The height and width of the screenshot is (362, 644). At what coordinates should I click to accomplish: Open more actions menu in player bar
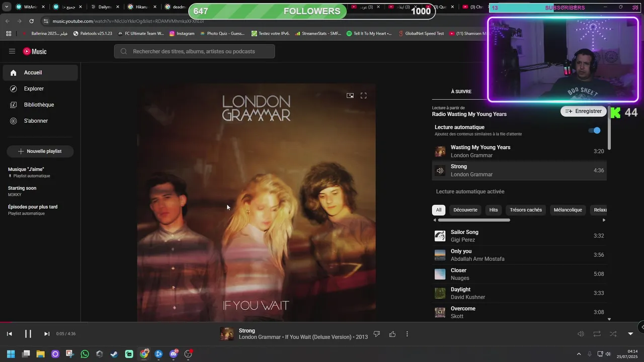407,334
